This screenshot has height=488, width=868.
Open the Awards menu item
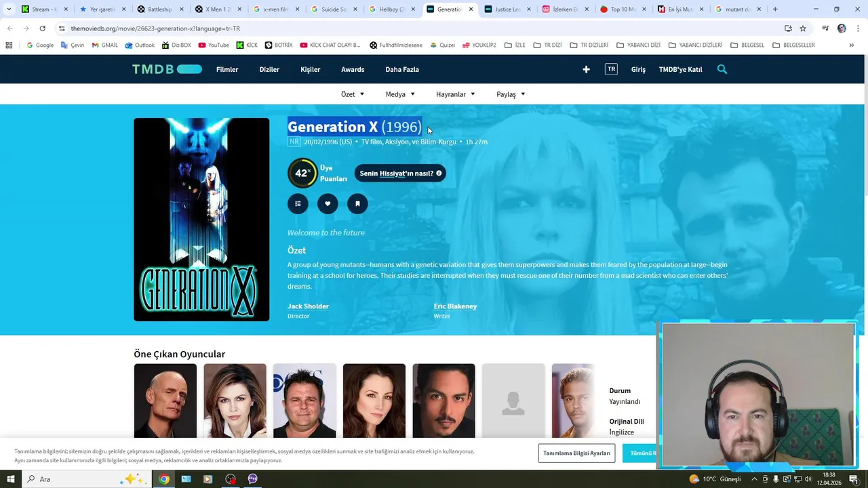point(353,69)
